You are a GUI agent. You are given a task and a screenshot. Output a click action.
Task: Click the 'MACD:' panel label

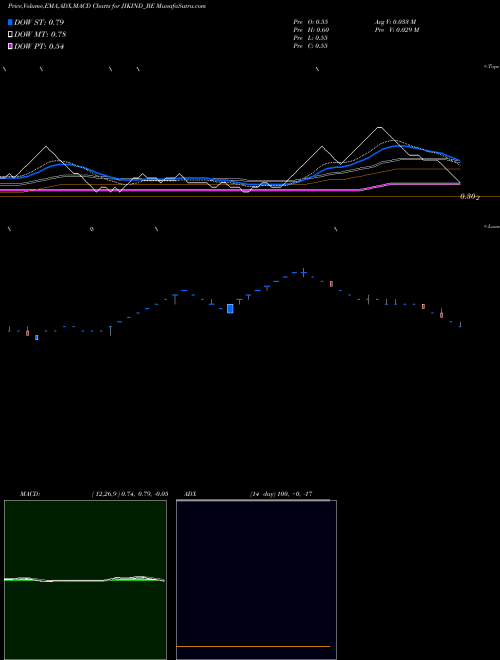[30, 494]
